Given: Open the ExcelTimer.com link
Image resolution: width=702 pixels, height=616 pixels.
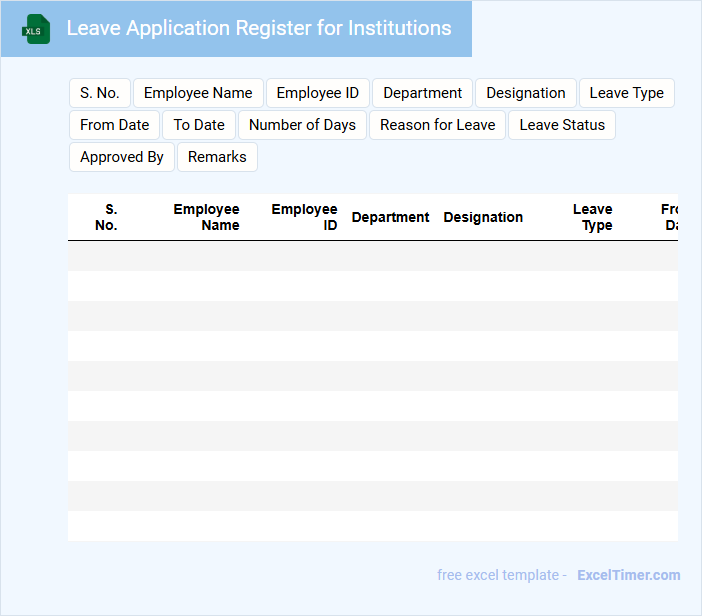Looking at the screenshot, I should point(628,575).
